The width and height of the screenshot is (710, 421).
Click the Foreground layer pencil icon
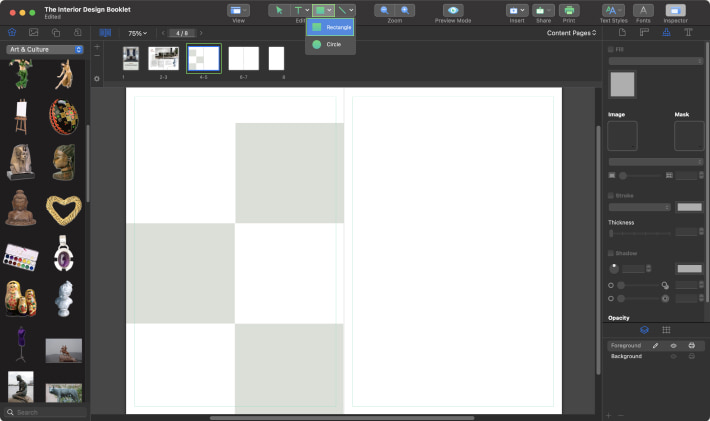pyautogui.click(x=655, y=345)
